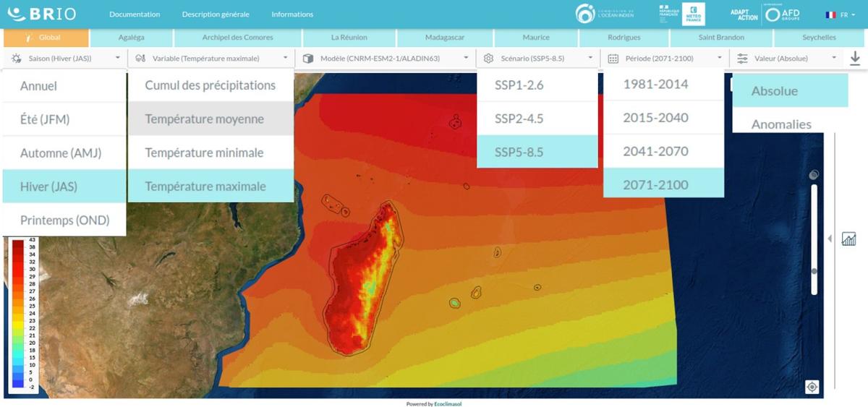868x407 pixels.
Task: Click the recenter map target icon
Action: click(812, 387)
